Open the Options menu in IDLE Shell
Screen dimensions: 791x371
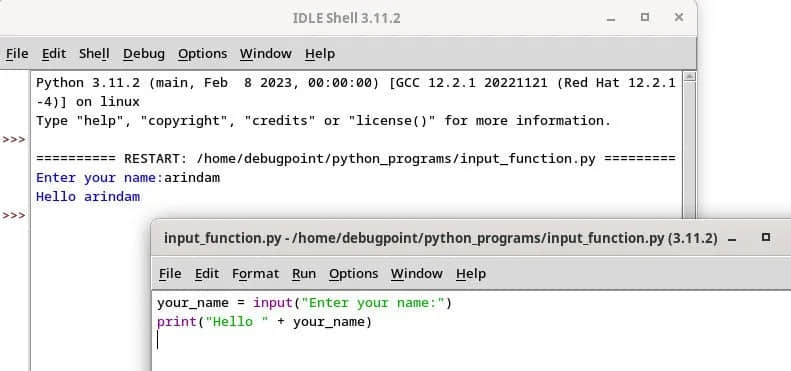[202, 54]
